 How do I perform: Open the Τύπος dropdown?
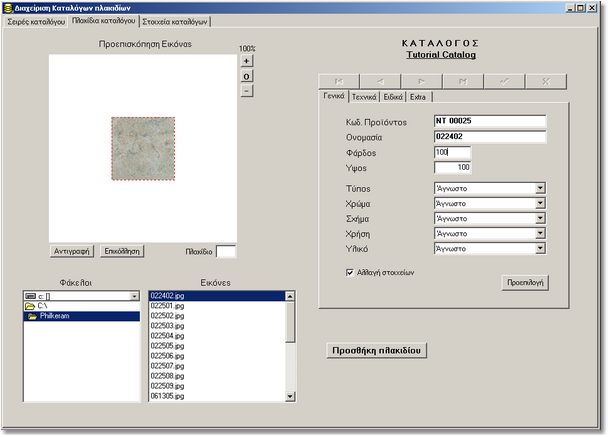coord(540,188)
